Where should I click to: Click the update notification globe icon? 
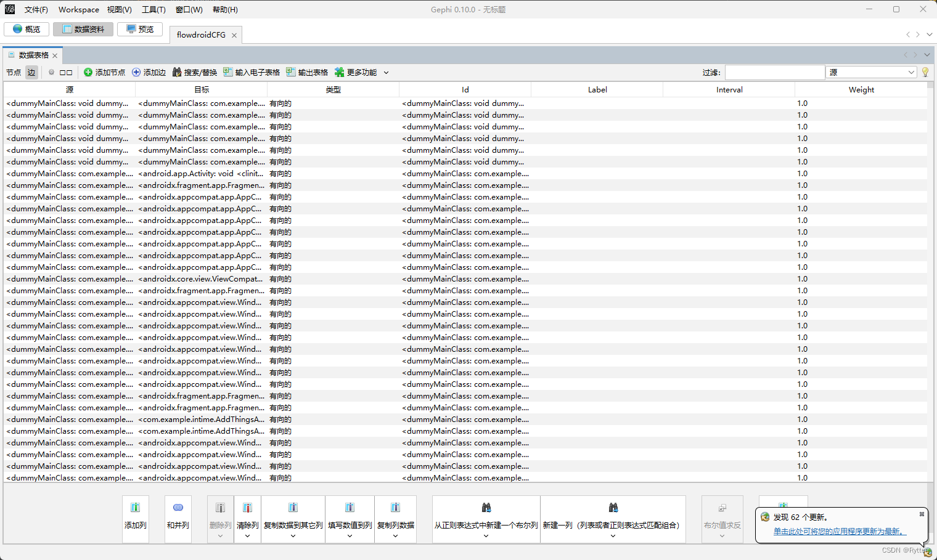click(x=765, y=517)
